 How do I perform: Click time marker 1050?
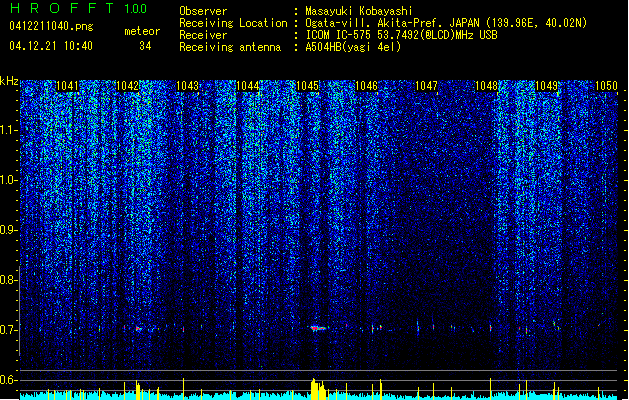point(606,86)
